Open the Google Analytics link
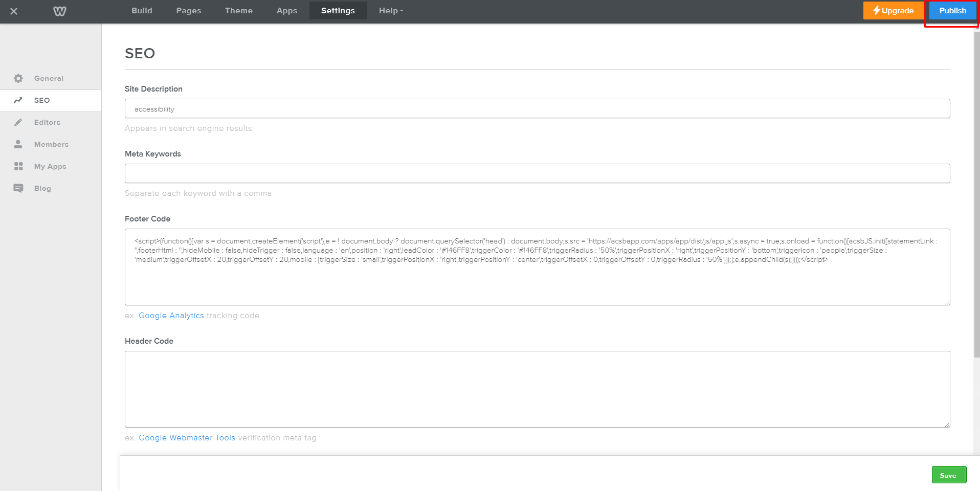 (171, 316)
